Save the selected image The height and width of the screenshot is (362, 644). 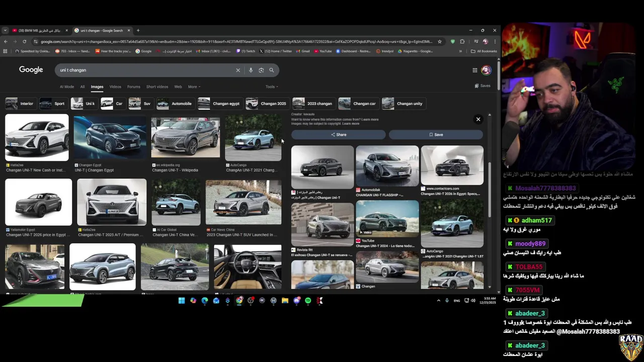pyautogui.click(x=436, y=135)
